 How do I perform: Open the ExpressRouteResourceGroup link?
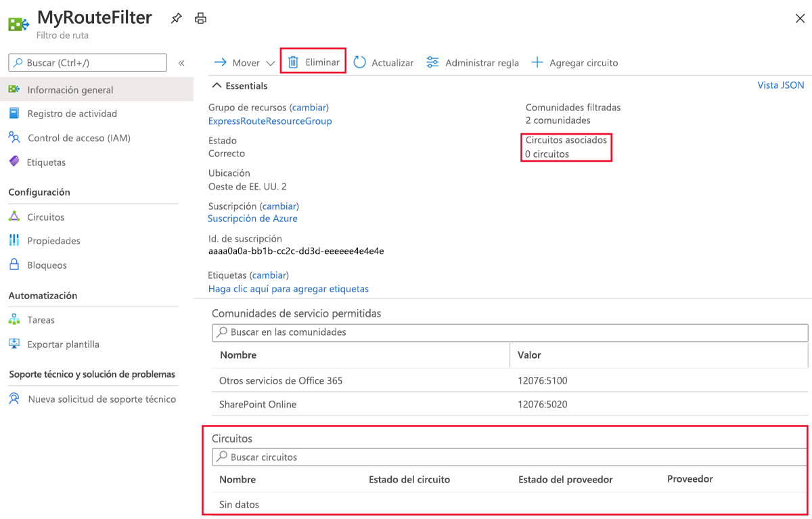(x=270, y=121)
